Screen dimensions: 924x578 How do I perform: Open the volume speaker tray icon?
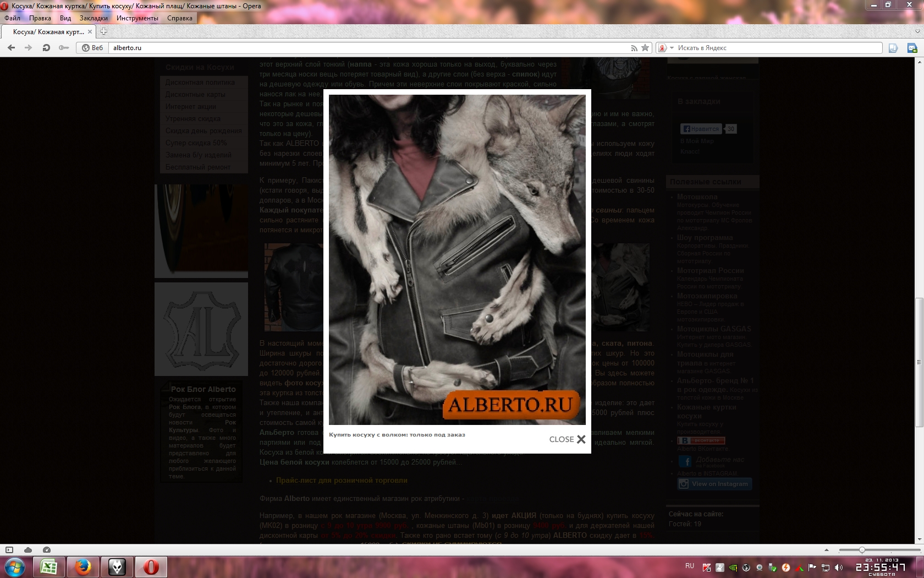(839, 568)
